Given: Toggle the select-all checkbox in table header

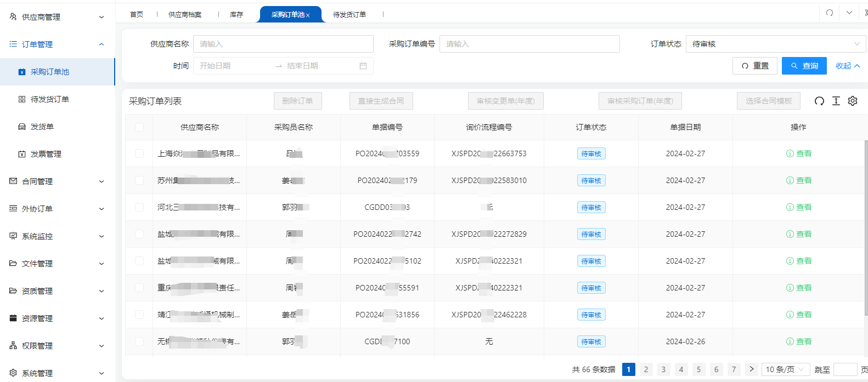Looking at the screenshot, I should (139, 127).
